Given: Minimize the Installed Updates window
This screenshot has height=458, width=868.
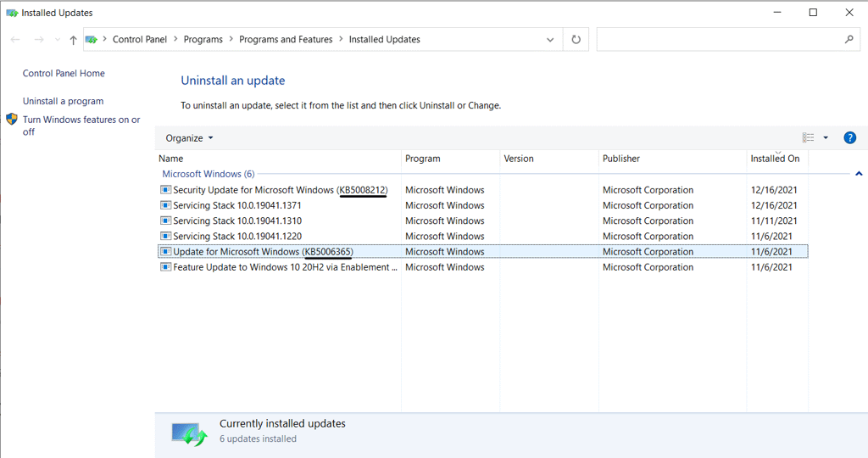Looking at the screenshot, I should point(777,12).
